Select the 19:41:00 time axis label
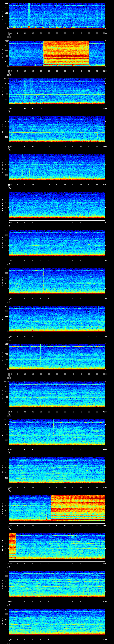Viewport: 114px width, 644px height. click(x=9, y=487)
